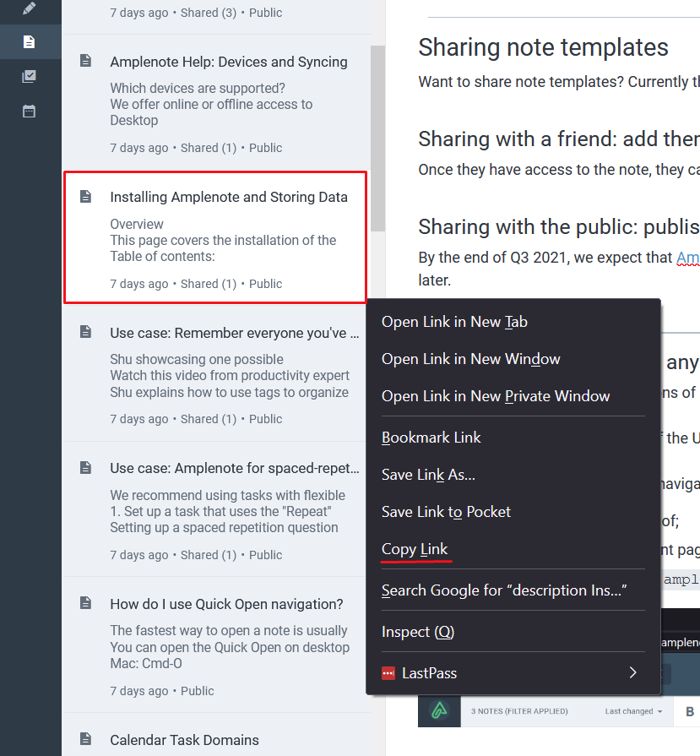
Task: Click the "This page covers the installation of the" preview
Action: click(x=223, y=240)
